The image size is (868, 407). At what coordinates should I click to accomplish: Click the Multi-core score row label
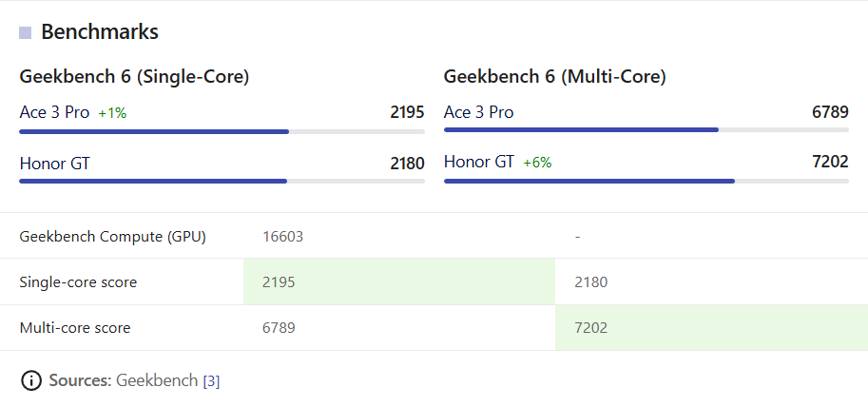pos(75,328)
